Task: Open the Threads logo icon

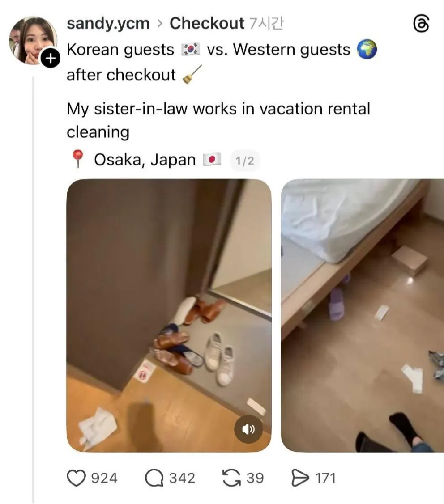Action: (421, 25)
